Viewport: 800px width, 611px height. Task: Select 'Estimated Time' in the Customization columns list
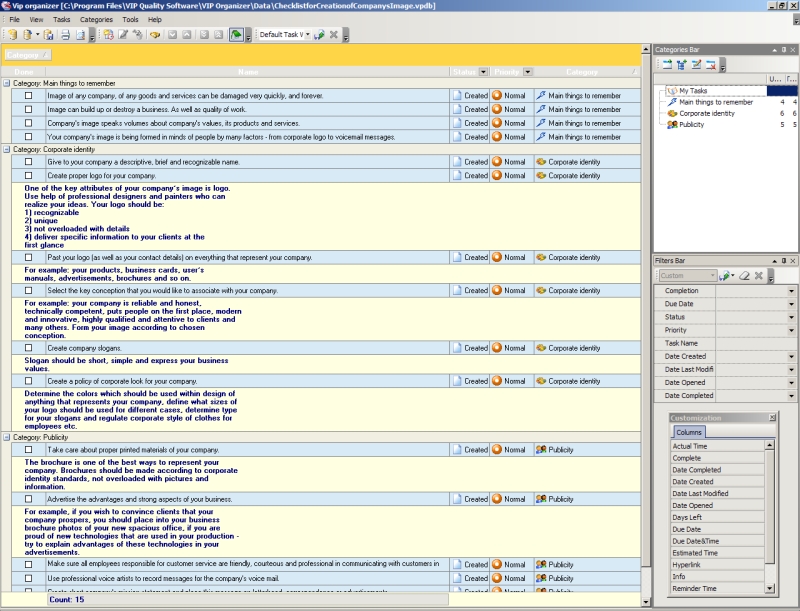(x=718, y=553)
